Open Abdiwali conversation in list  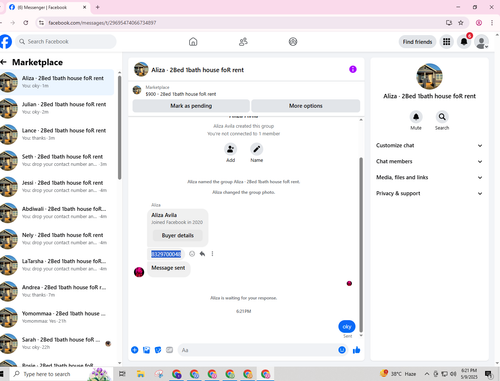click(57, 213)
